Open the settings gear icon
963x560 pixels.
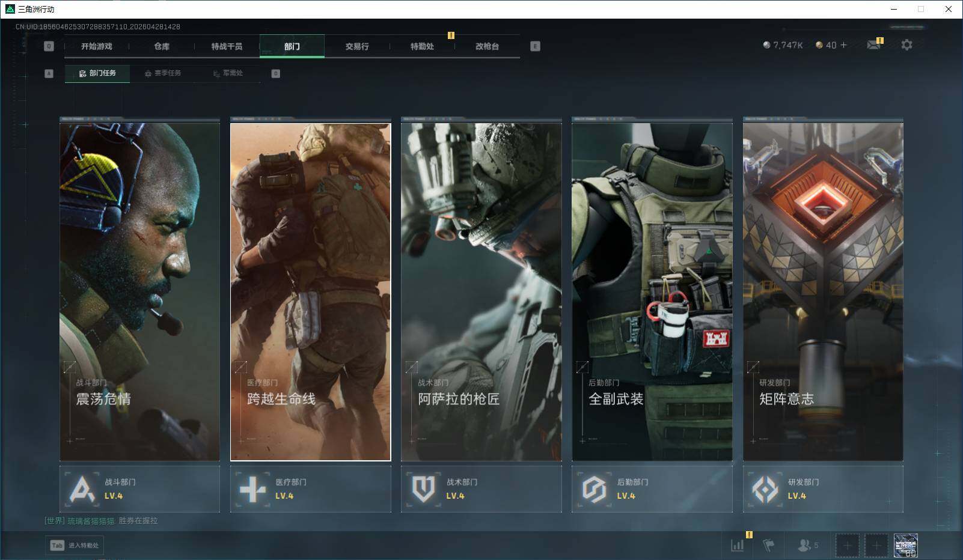pyautogui.click(x=906, y=45)
